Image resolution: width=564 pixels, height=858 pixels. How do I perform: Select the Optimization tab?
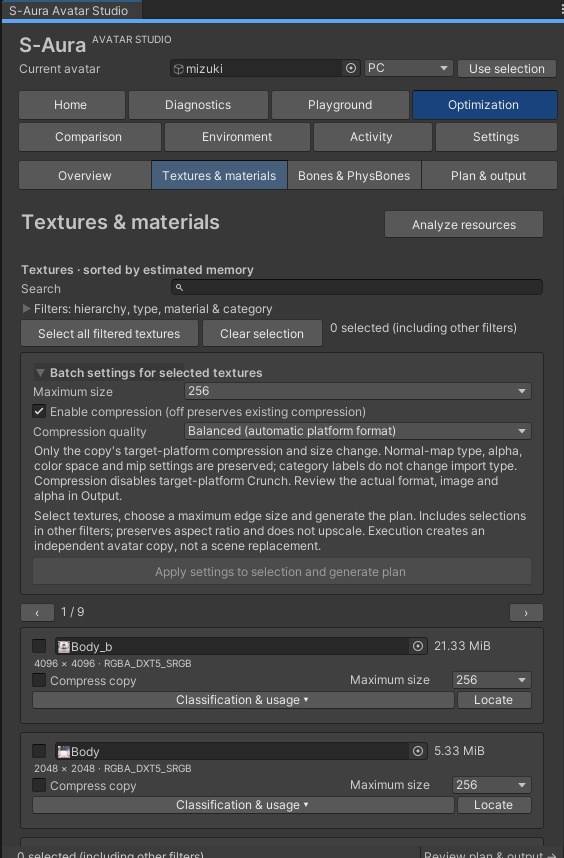(x=485, y=105)
